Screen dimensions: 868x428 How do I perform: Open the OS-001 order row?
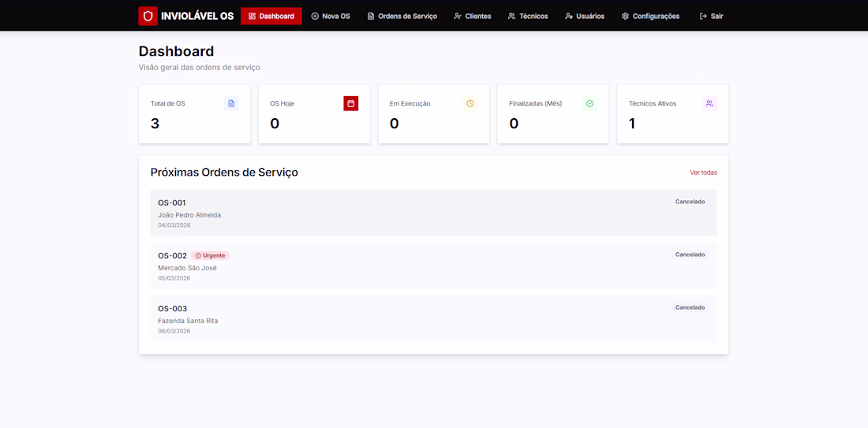click(x=433, y=213)
